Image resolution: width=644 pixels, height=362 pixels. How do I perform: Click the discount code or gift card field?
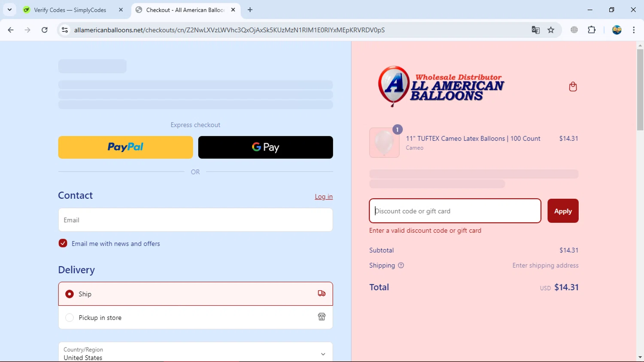pos(455,211)
